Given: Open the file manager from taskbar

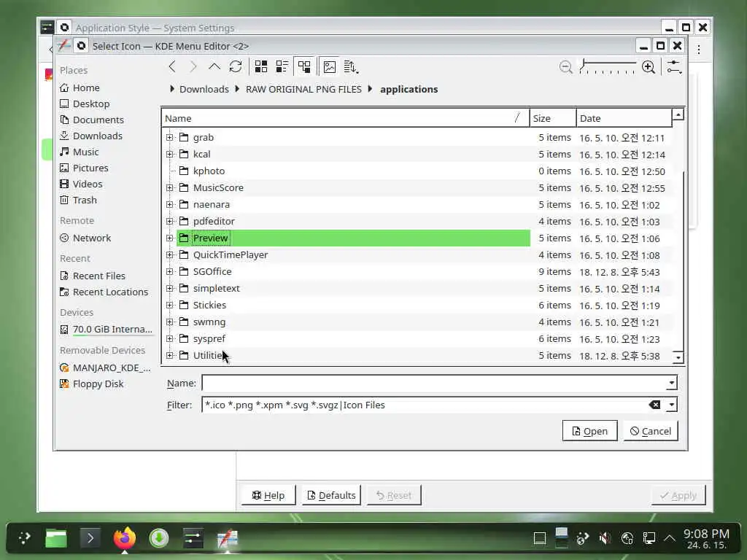Looking at the screenshot, I should (56, 539).
